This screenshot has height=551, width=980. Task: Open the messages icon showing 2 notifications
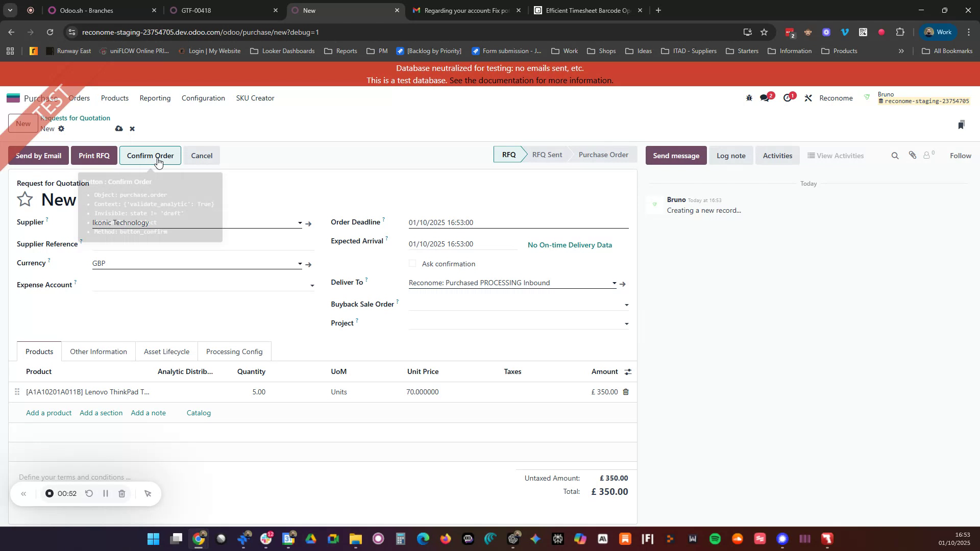tap(765, 97)
